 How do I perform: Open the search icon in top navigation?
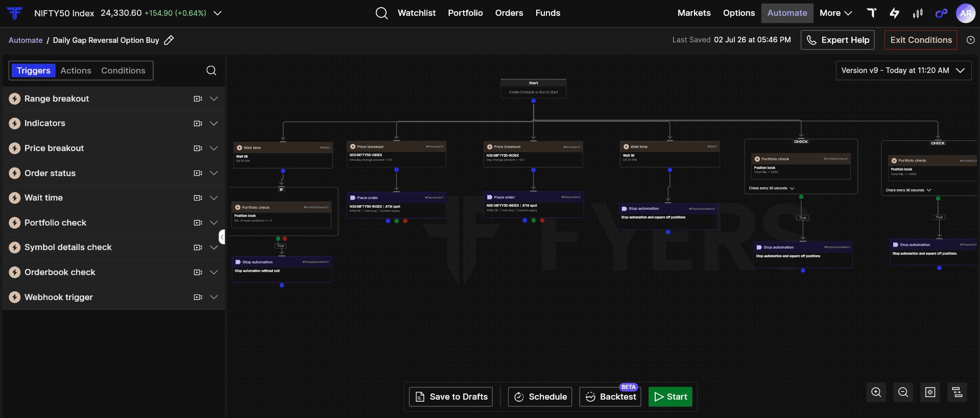(x=381, y=13)
